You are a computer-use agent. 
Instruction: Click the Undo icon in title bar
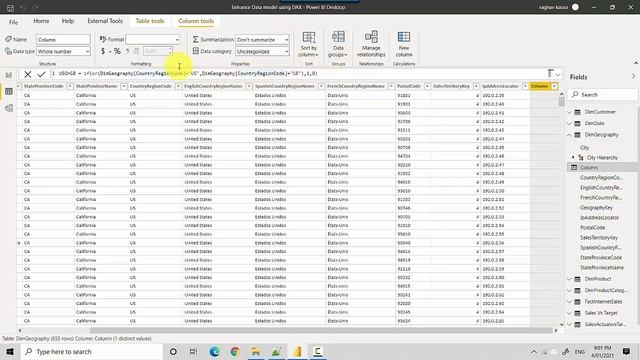tap(23, 7)
